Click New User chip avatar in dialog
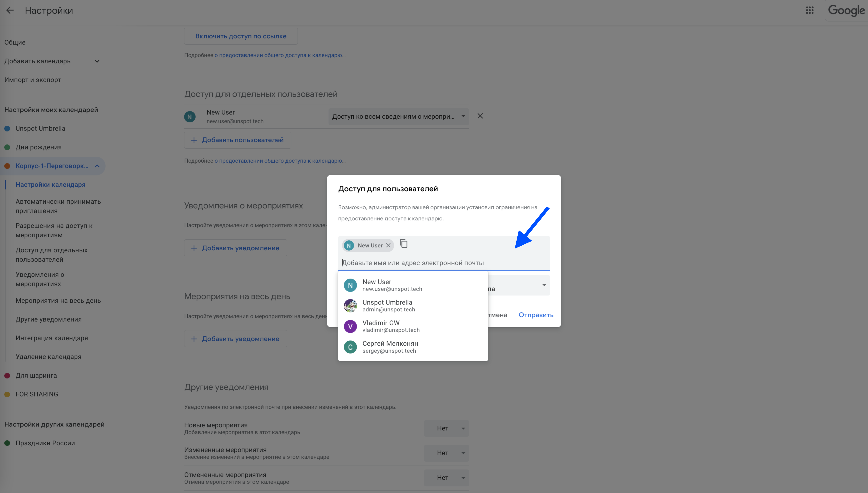Image resolution: width=868 pixels, height=493 pixels. tap(349, 245)
